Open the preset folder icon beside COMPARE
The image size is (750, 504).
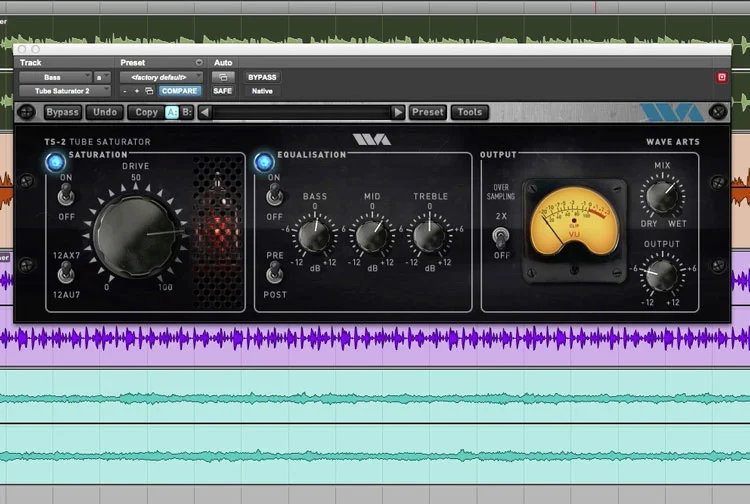149,91
